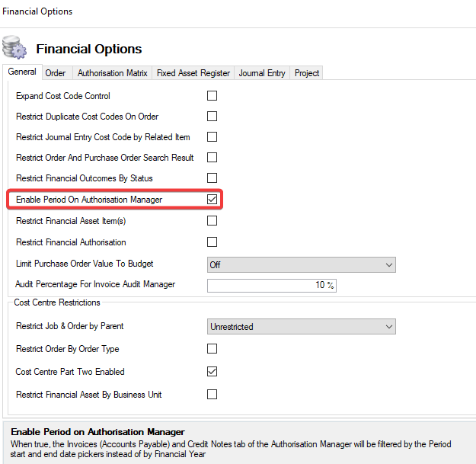Expand Restrict Job & Order by Parent dropdown

[x=302, y=327]
